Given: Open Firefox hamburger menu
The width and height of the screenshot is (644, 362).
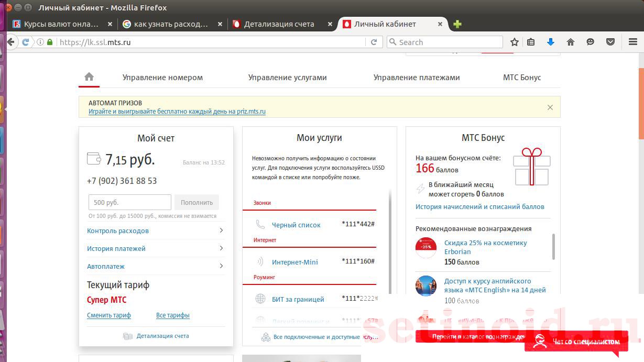Looking at the screenshot, I should click(632, 42).
